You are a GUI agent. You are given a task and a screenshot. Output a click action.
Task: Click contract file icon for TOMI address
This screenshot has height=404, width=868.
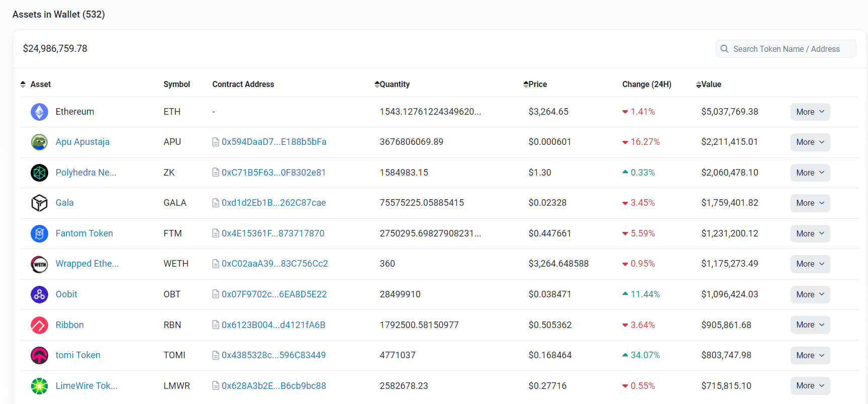(x=216, y=355)
